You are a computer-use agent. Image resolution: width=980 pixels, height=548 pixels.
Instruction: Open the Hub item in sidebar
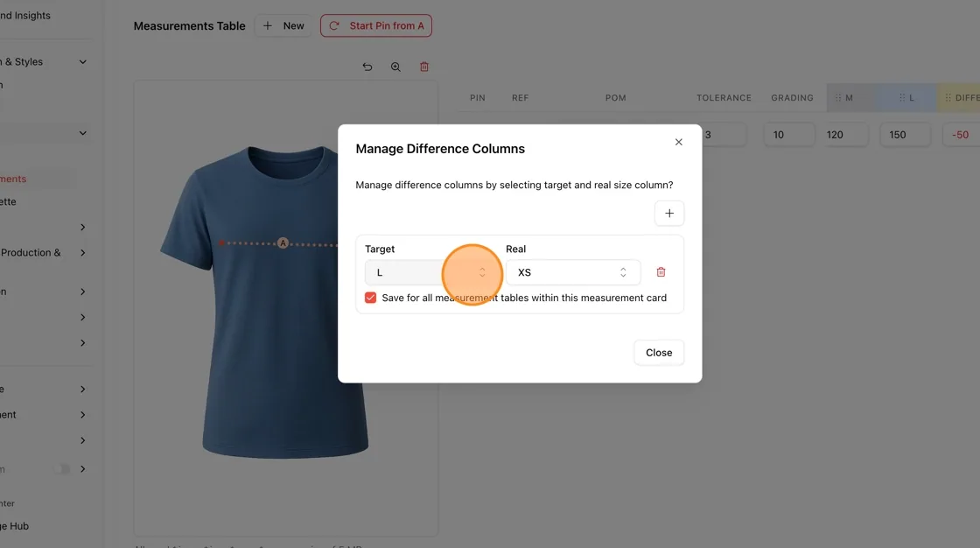[15, 526]
